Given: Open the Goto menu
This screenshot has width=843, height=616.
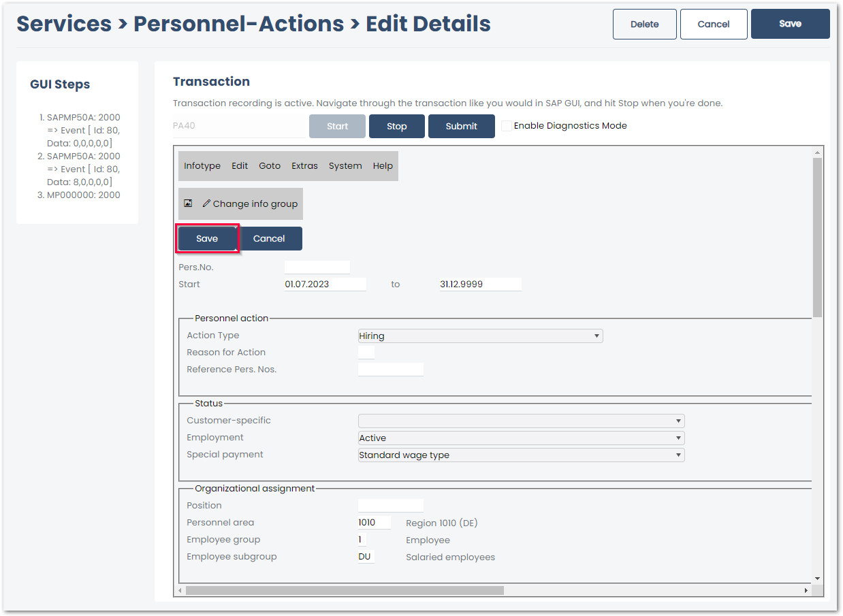Looking at the screenshot, I should [270, 166].
